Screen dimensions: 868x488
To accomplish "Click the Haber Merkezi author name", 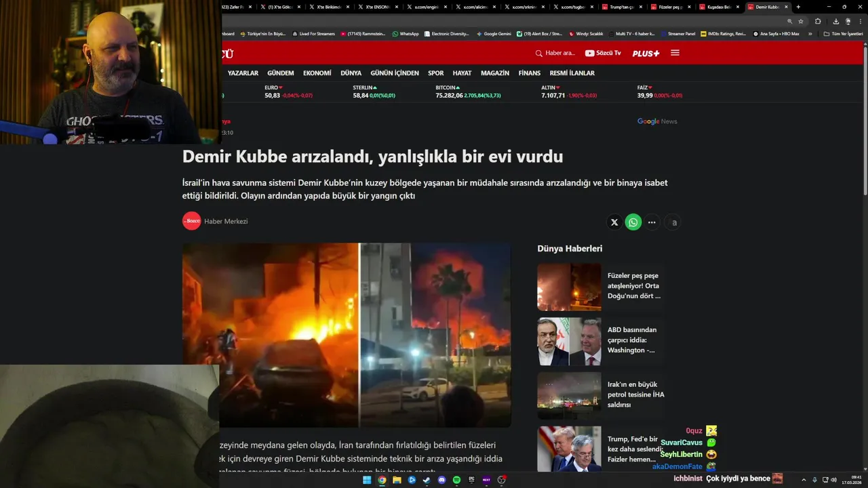I will pyautogui.click(x=226, y=222).
